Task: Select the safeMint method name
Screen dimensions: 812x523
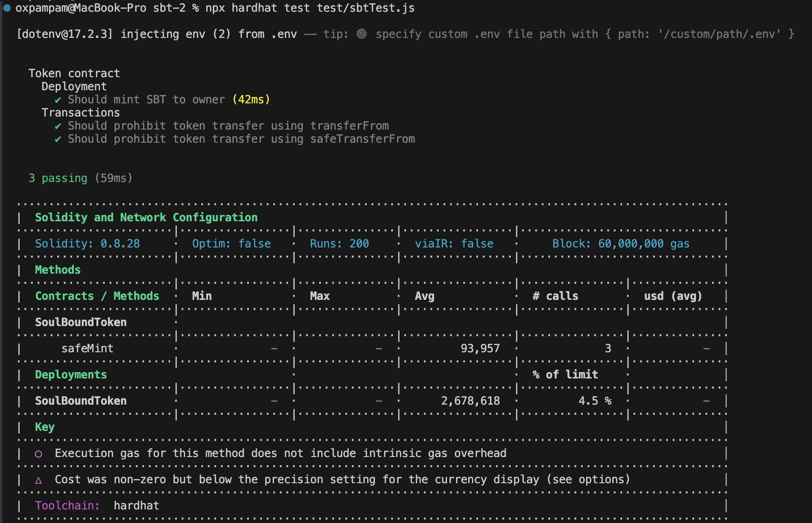Action: [x=87, y=349]
